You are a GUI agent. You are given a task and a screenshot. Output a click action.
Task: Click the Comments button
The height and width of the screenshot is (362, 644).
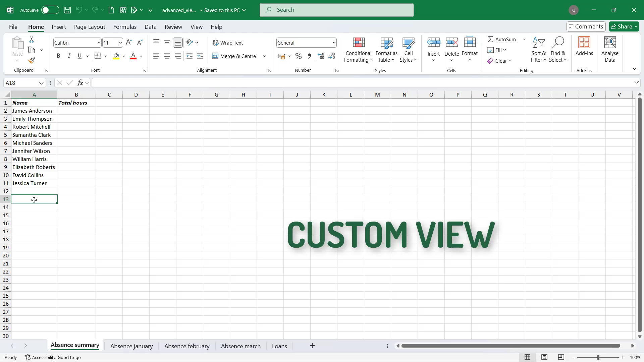(586, 26)
